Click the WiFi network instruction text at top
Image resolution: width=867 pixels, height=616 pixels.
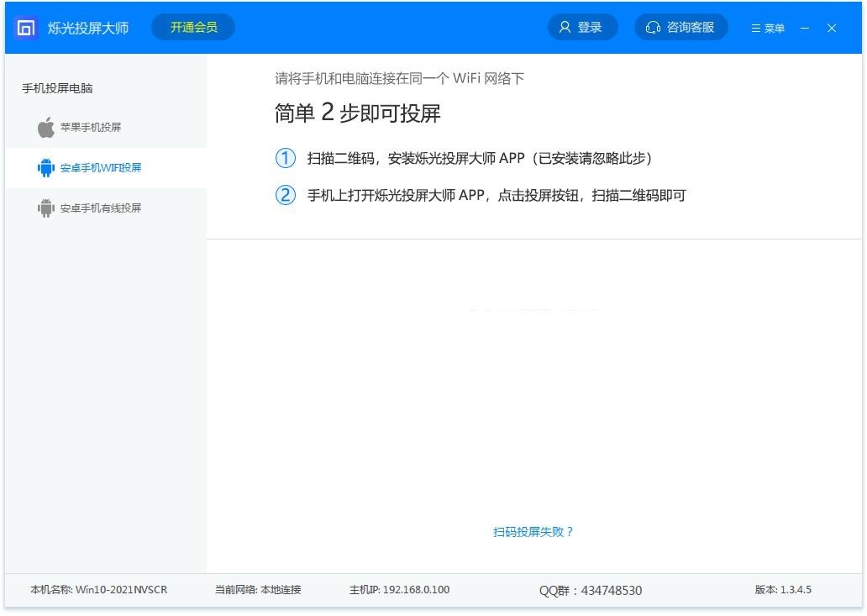(399, 78)
